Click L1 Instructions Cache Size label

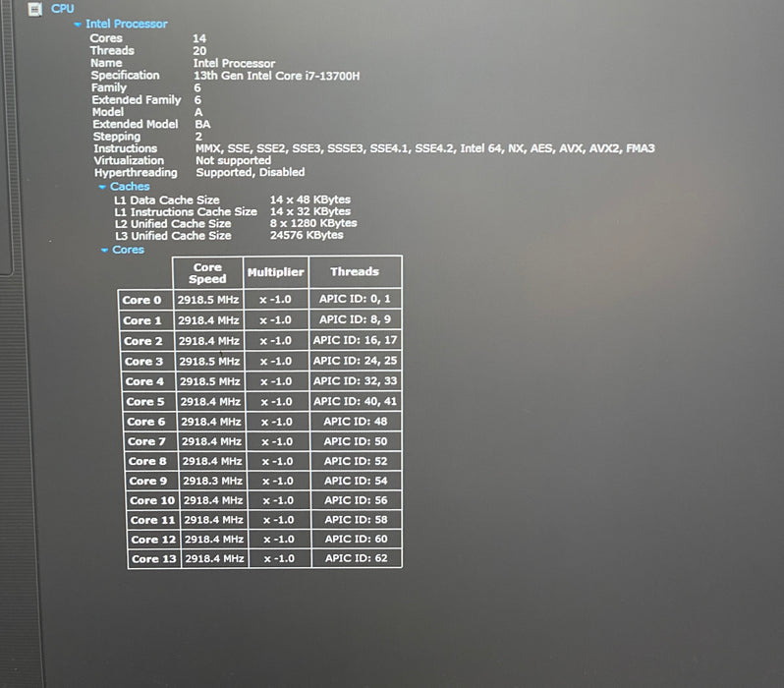(186, 211)
